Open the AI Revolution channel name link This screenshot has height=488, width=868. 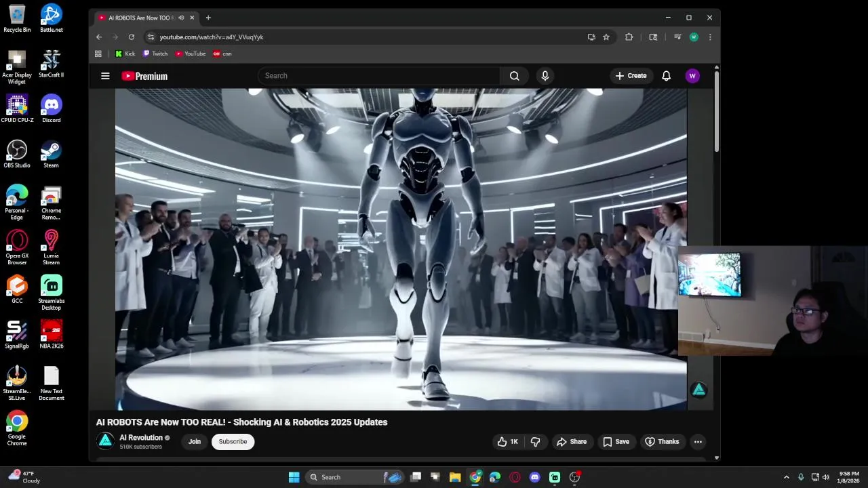[141, 438]
